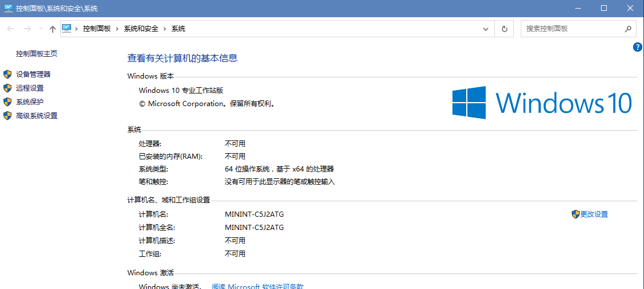Screen dimensions: 644x289
Task: Expand chevron after 控制面板 breadcrumb
Action: [117, 29]
